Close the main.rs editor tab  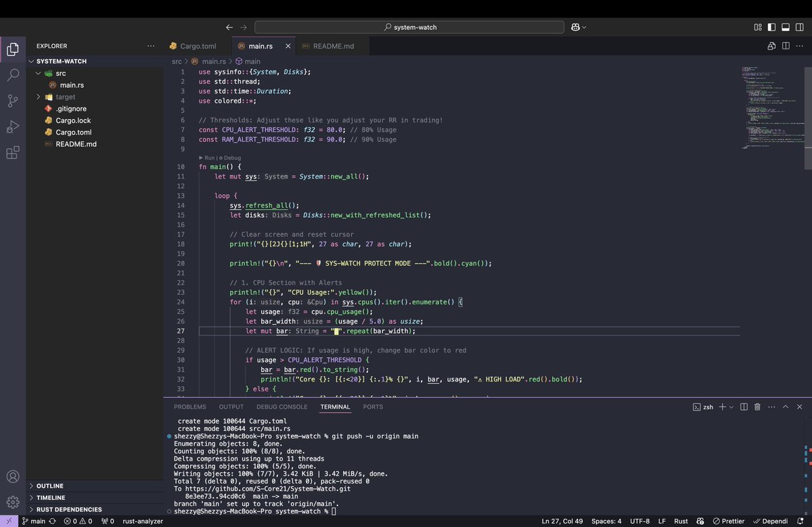pos(288,46)
